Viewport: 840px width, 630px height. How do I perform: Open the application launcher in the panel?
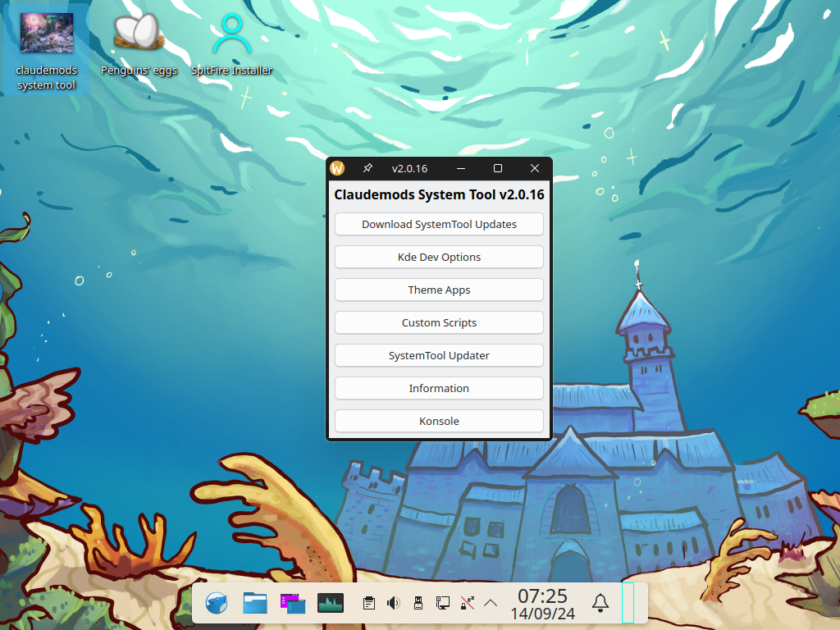pyautogui.click(x=217, y=603)
